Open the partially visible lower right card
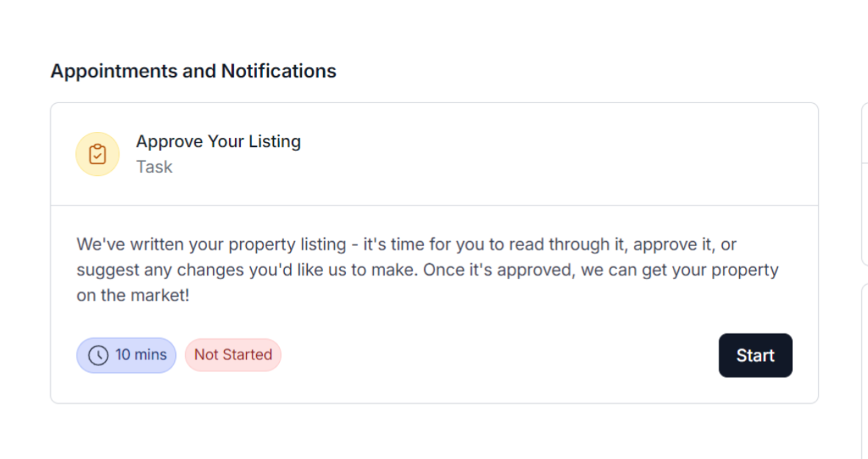 [x=864, y=371]
